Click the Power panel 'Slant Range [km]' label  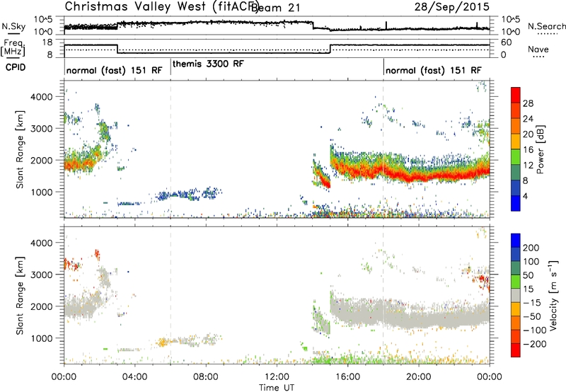[x=20, y=149]
